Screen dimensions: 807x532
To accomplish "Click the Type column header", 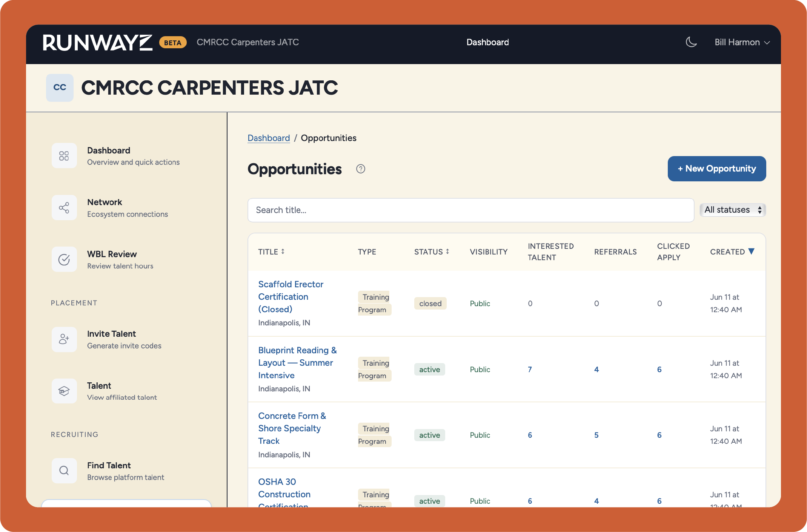I will point(367,251).
